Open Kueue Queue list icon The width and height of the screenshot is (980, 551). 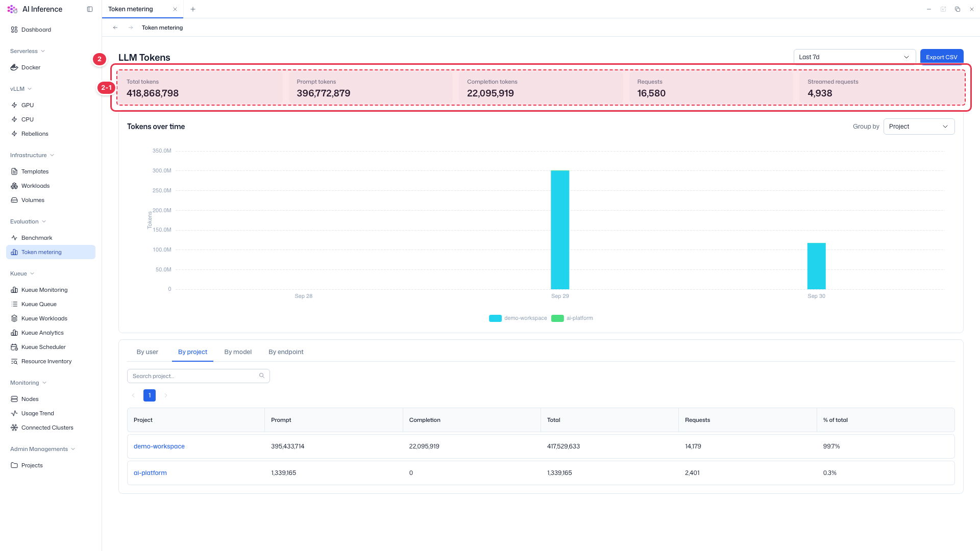(x=14, y=304)
